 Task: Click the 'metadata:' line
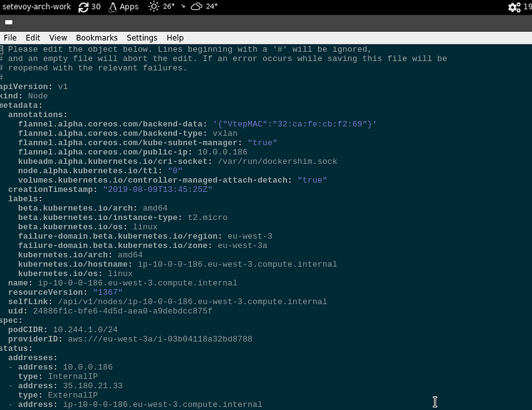[x=21, y=106]
